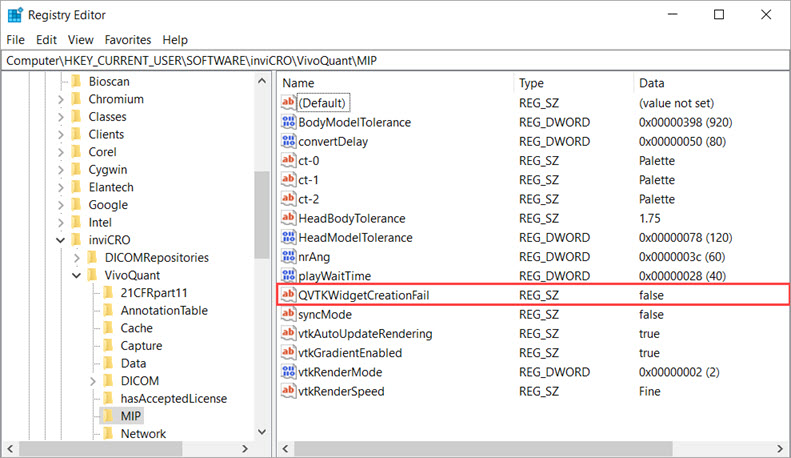Expand the DICOMRepositories tree node
Screen dimensions: 791x458
(77, 258)
